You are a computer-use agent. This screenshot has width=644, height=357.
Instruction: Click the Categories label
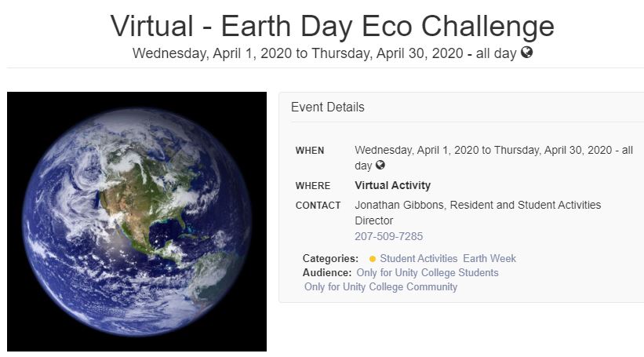(x=330, y=258)
